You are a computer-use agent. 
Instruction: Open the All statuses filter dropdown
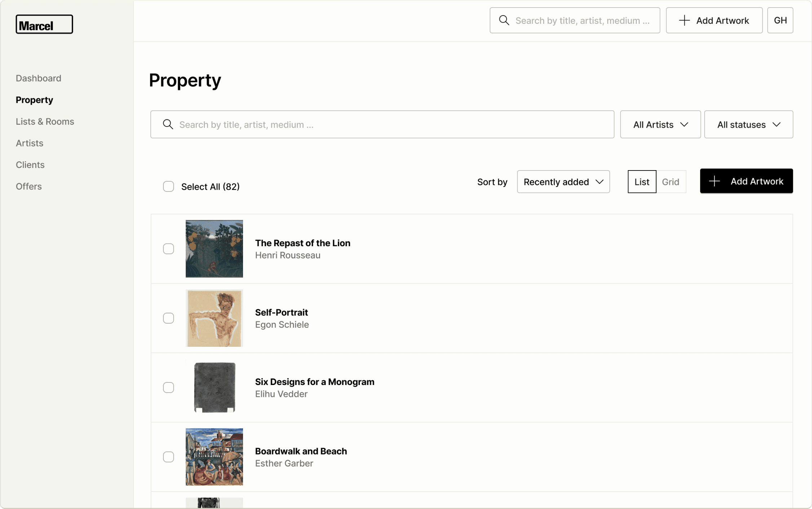click(x=749, y=124)
